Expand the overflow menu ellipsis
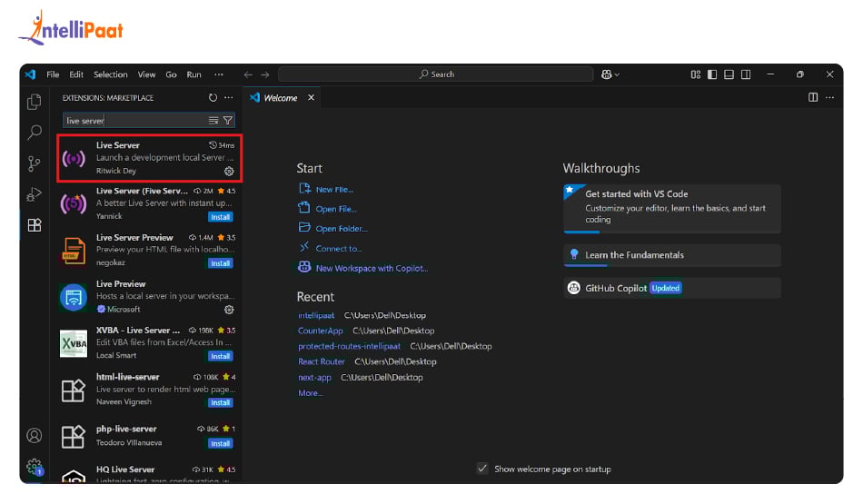The height and width of the screenshot is (504, 863). pos(219,74)
